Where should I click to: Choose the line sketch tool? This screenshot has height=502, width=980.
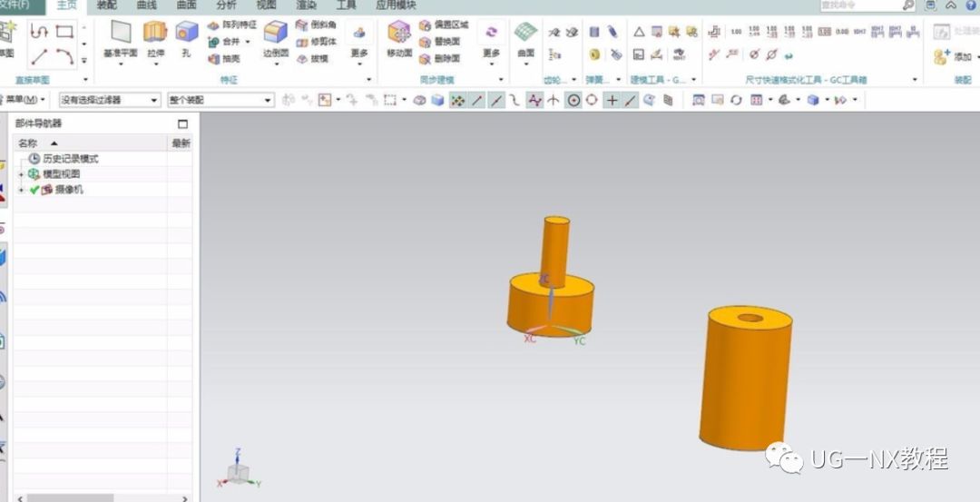[x=39, y=57]
